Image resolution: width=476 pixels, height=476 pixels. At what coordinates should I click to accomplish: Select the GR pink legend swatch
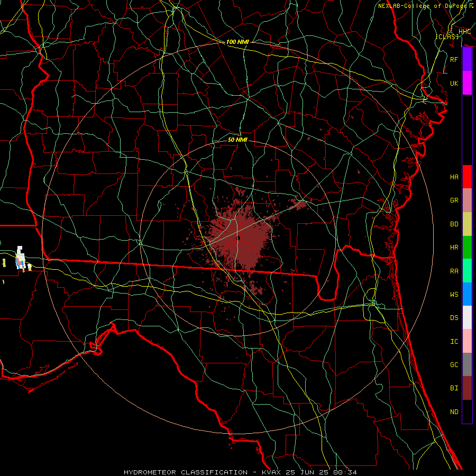[467, 200]
